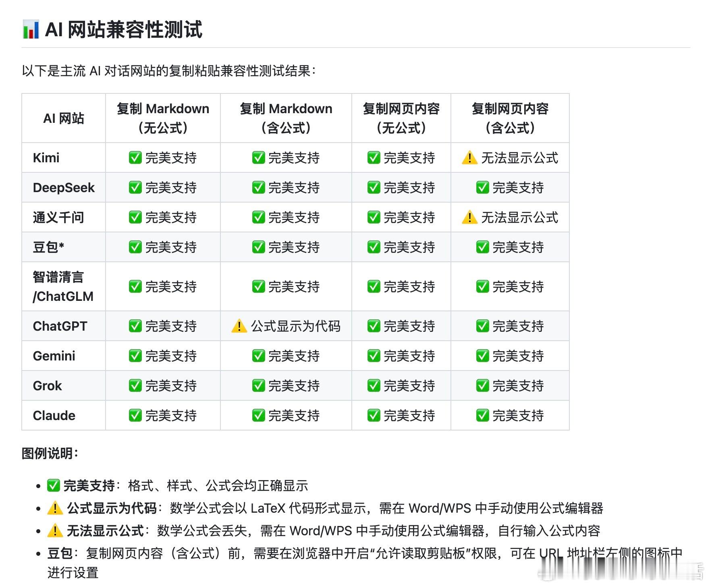
Task: Select the "Grok" row name
Action: click(x=48, y=385)
